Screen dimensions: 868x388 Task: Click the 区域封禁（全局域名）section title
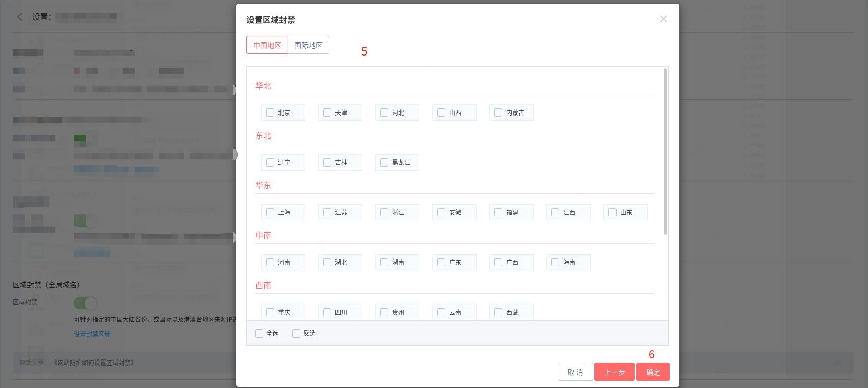click(x=46, y=285)
